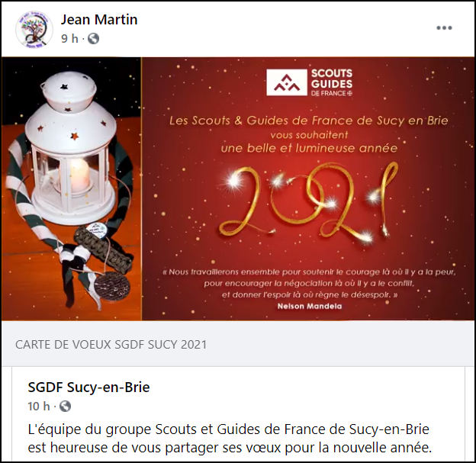The height and width of the screenshot is (463, 476).
Task: Open the white lantern photo
Action: point(72,188)
